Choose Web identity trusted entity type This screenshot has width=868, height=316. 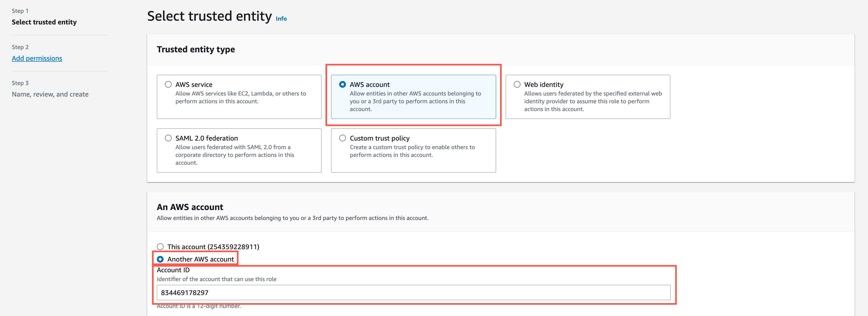[x=517, y=84]
